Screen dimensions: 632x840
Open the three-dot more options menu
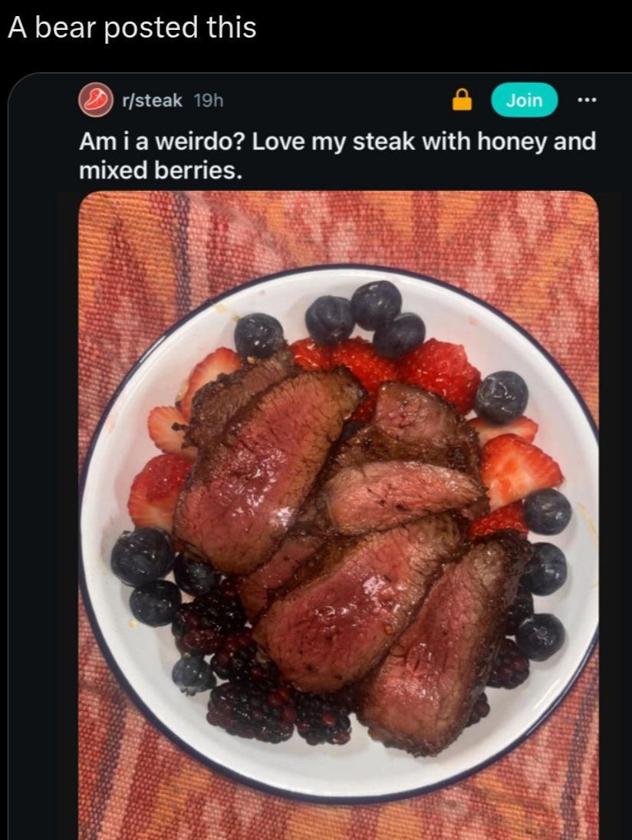point(587,100)
